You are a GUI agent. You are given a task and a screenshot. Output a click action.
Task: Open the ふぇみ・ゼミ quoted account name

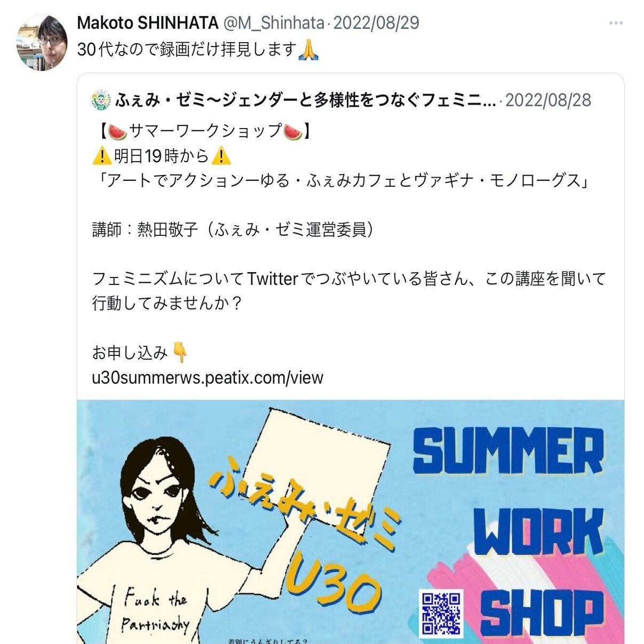[306, 100]
